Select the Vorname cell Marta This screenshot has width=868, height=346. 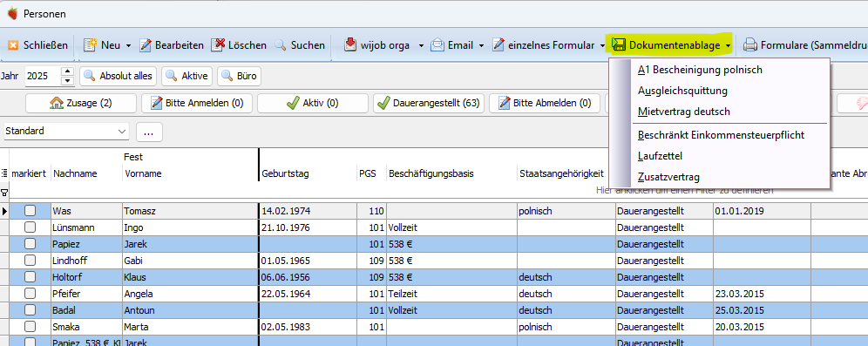pos(190,327)
